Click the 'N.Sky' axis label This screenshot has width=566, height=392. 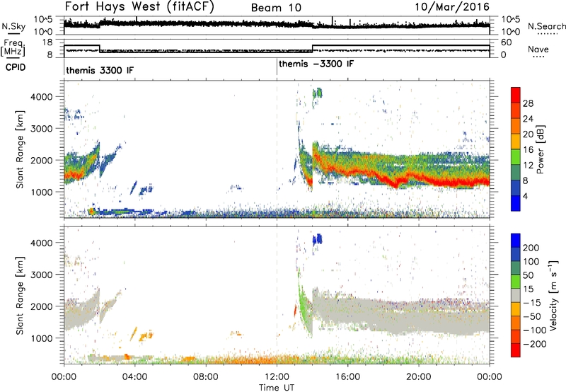pos(13,26)
